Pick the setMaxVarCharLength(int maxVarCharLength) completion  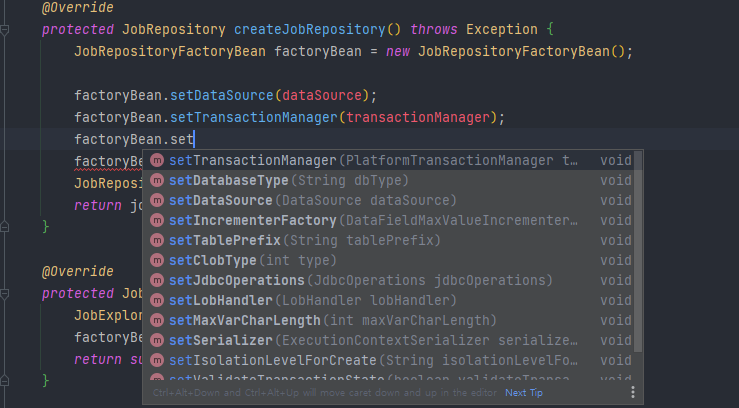388,321
